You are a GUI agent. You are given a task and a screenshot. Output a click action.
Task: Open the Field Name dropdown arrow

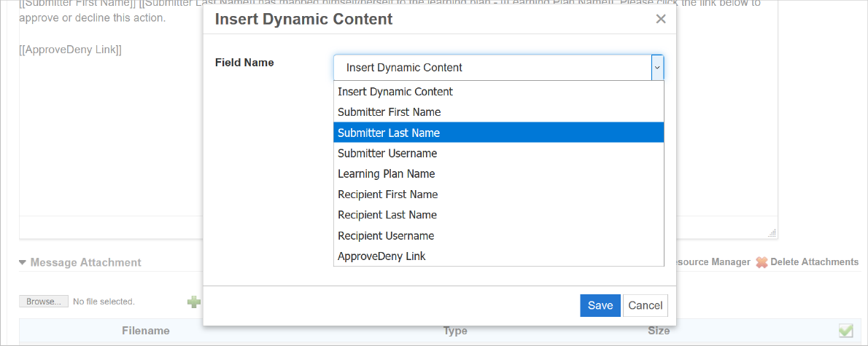coord(657,68)
